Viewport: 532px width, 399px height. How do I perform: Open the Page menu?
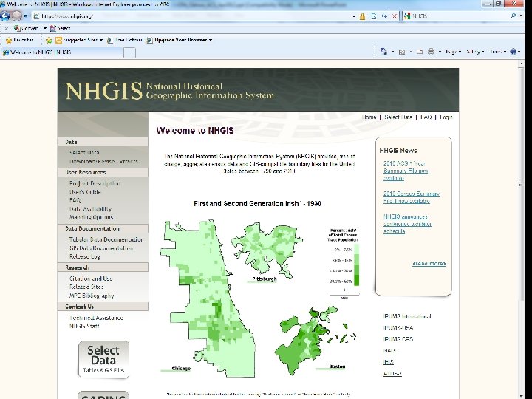tap(453, 52)
